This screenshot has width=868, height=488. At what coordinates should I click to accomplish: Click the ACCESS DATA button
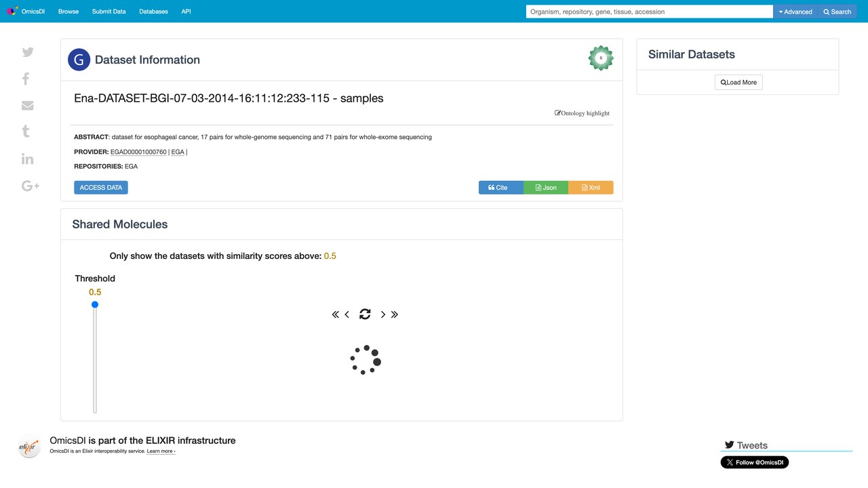[x=101, y=188]
